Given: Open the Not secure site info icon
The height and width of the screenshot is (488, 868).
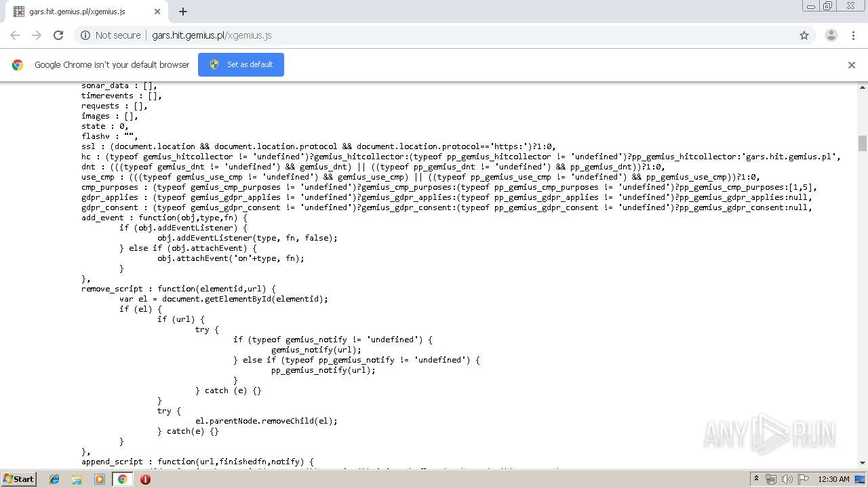Looking at the screenshot, I should tap(85, 35).
